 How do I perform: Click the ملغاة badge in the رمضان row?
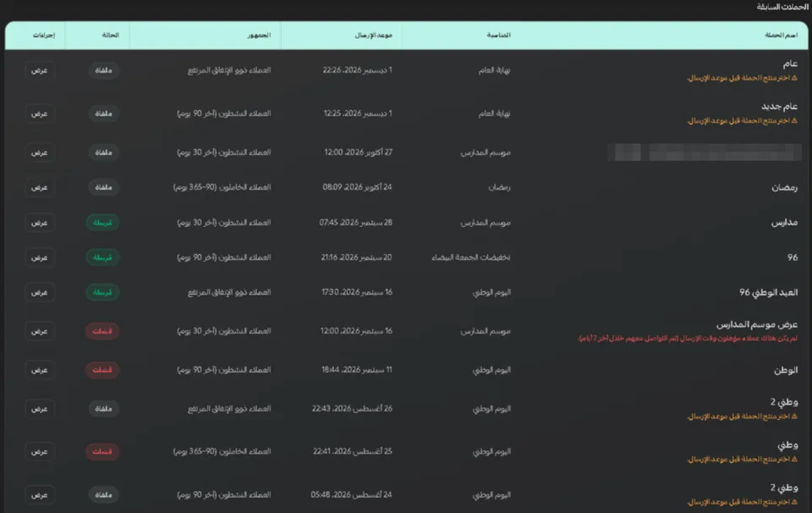click(103, 187)
